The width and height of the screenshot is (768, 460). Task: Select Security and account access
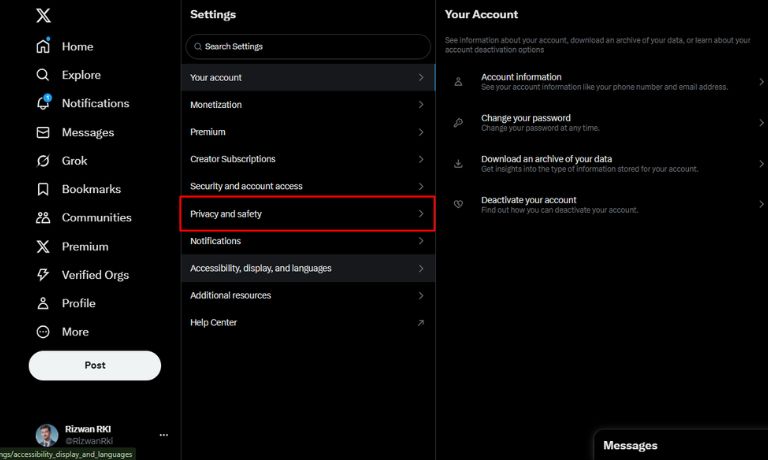pyautogui.click(x=308, y=186)
